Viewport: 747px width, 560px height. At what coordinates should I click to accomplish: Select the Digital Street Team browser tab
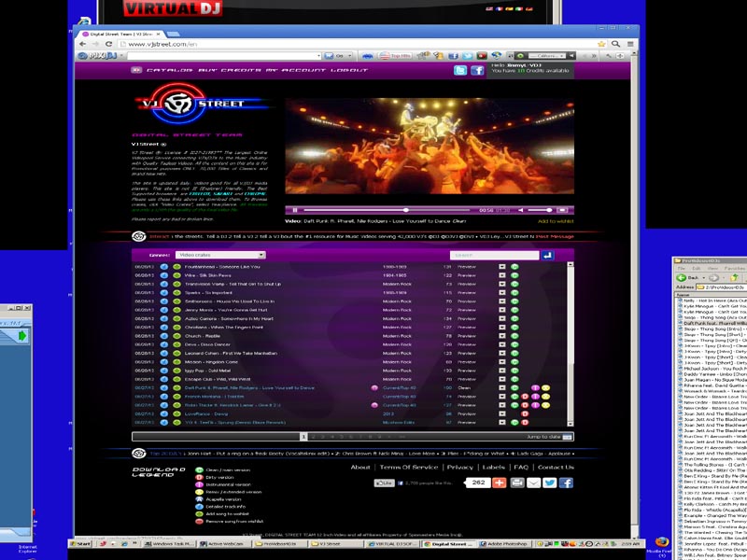(122, 35)
